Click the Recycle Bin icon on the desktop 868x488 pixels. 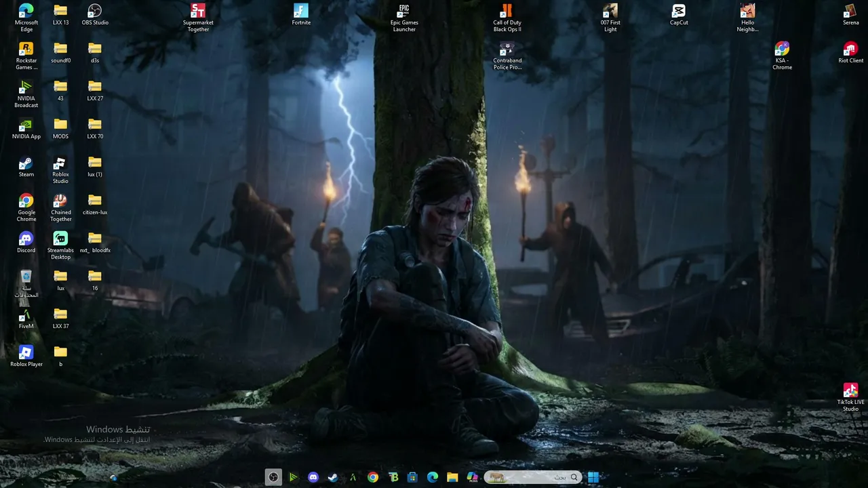[26, 283]
